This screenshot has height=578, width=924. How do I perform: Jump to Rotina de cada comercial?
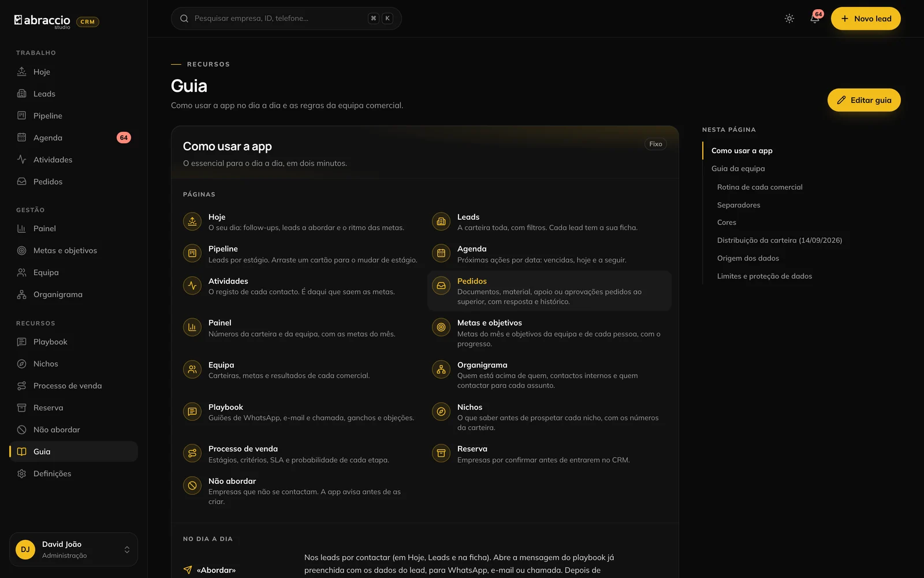click(760, 187)
